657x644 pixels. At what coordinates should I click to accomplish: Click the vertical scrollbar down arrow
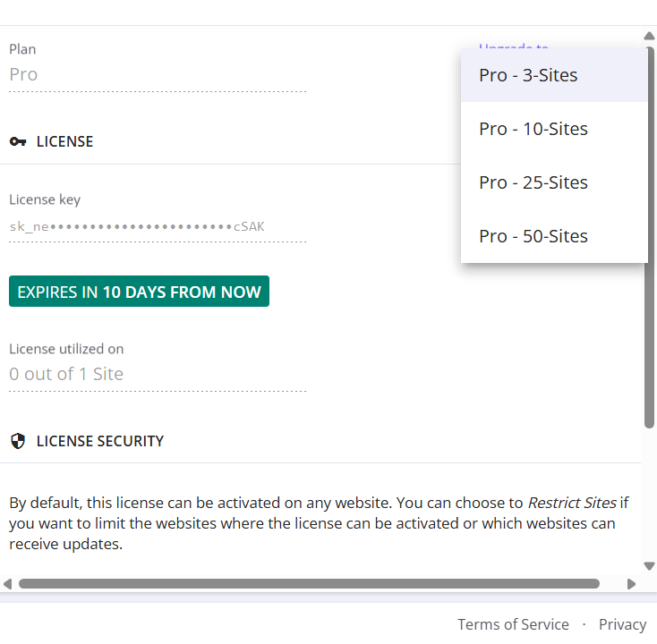click(649, 565)
